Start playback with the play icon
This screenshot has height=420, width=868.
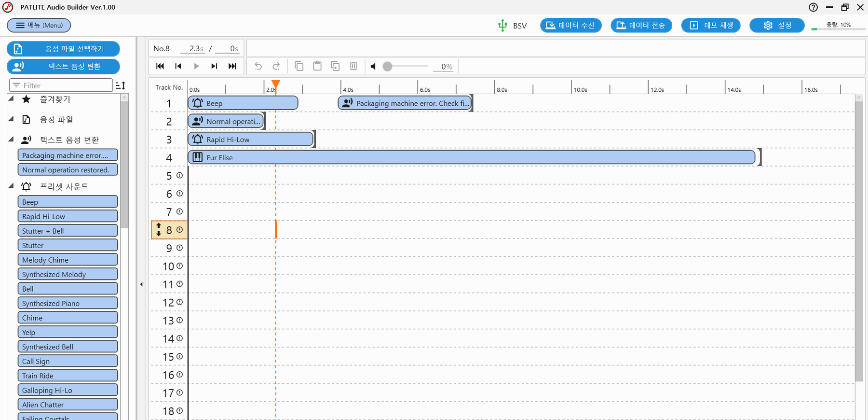coord(196,66)
